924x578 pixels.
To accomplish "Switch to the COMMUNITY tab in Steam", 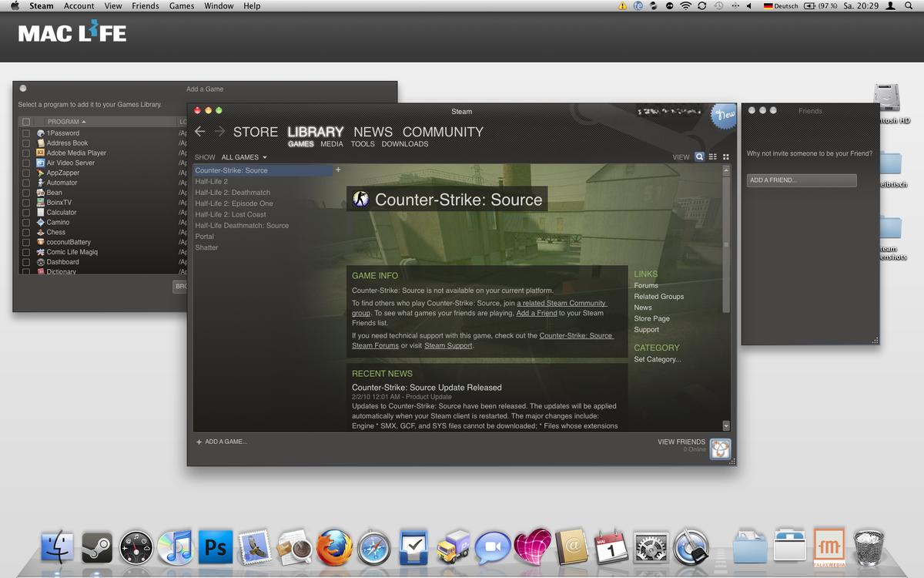I will [x=443, y=132].
